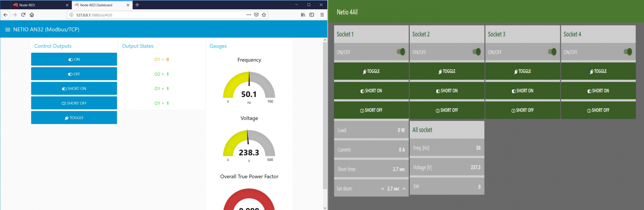
Task: Click SHORT OFF for Socket 4
Action: [598, 110]
